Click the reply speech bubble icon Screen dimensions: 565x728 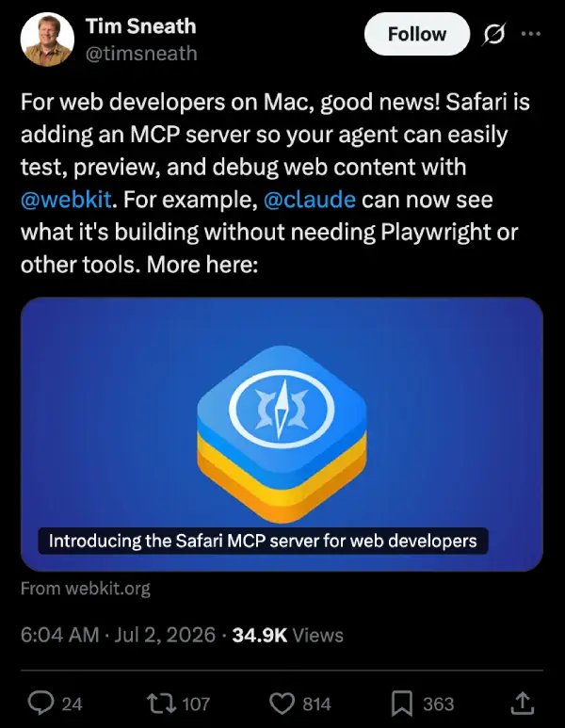point(40,703)
